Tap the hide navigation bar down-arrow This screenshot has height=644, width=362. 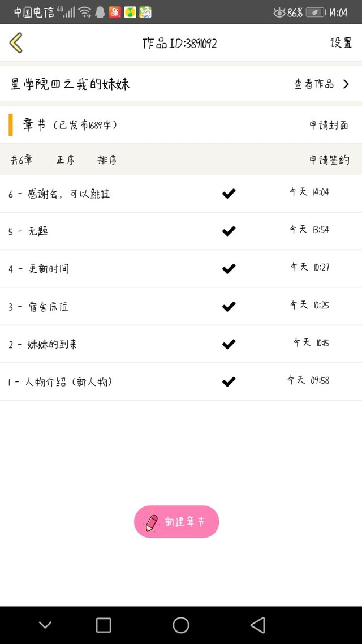[x=45, y=625]
